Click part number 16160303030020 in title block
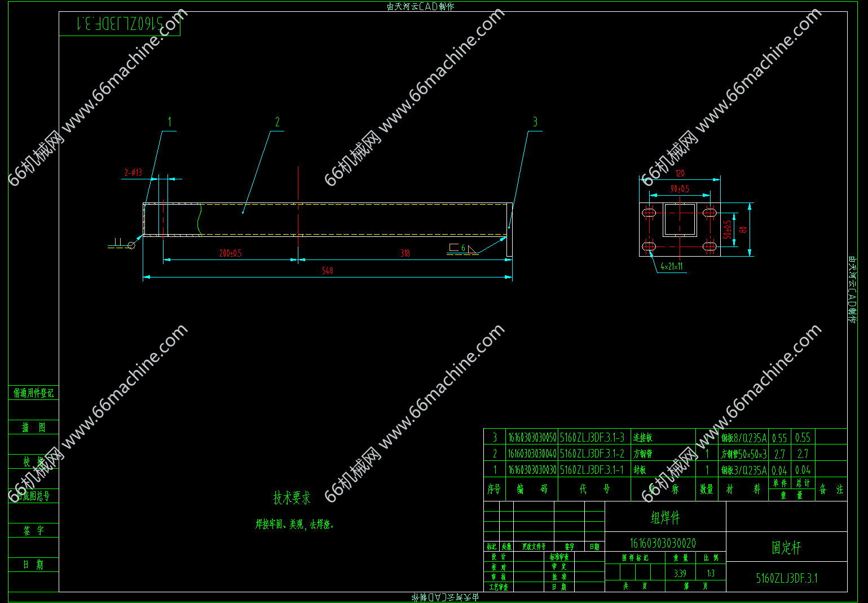 [x=663, y=543]
